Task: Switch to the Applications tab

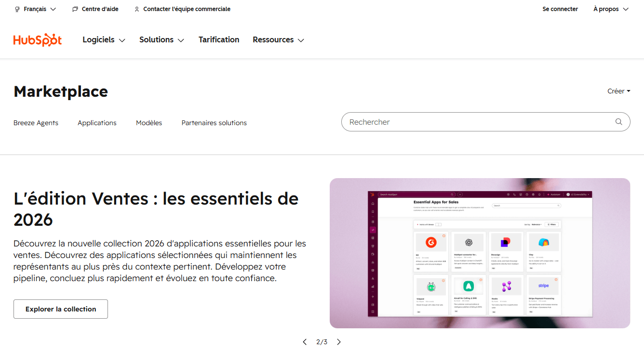Action: pos(97,123)
